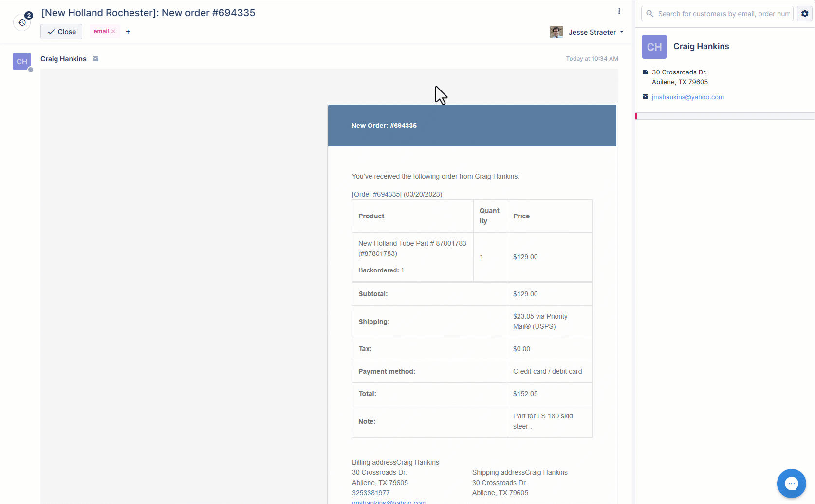Click the envelope icon beside Craig Hankins

pyautogui.click(x=95, y=59)
